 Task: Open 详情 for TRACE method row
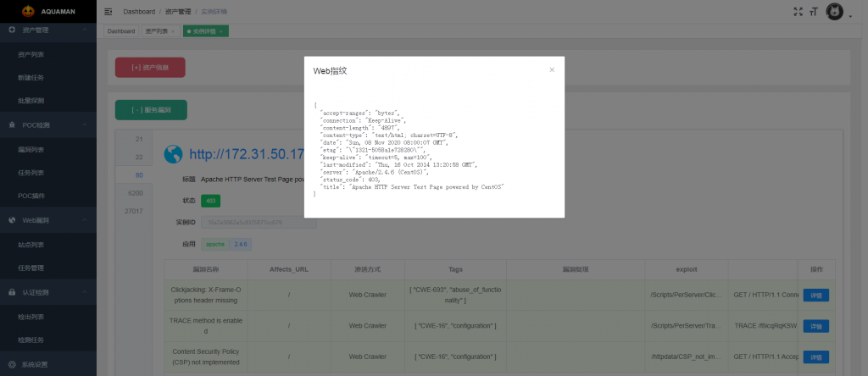(816, 326)
